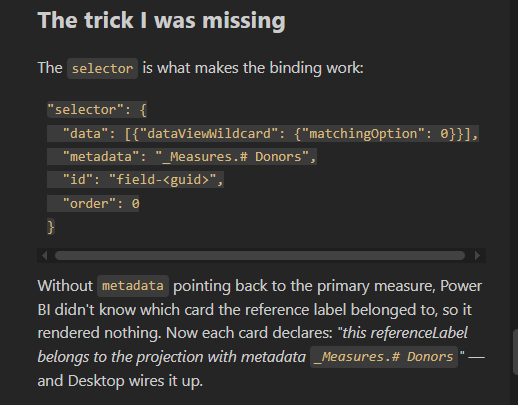Click the words 'rendered nothing' in the paragraph
This screenshot has width=518, height=405.
(99, 333)
